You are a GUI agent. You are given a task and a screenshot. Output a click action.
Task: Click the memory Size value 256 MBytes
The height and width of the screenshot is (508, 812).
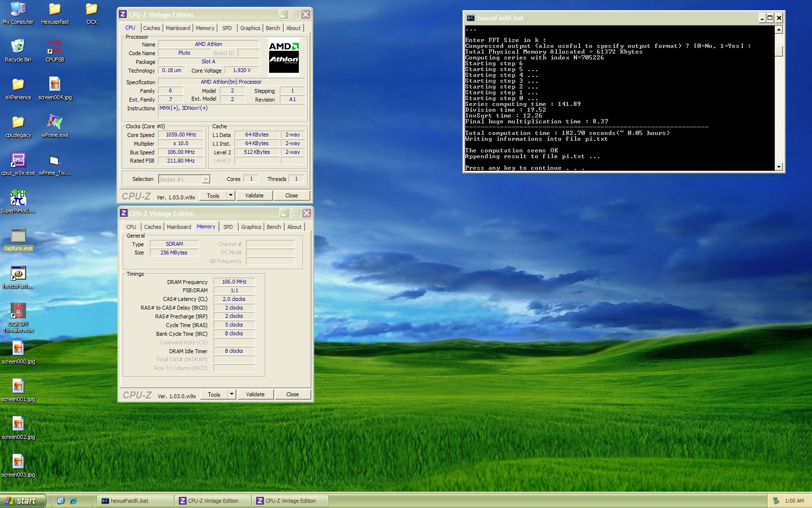(x=174, y=253)
